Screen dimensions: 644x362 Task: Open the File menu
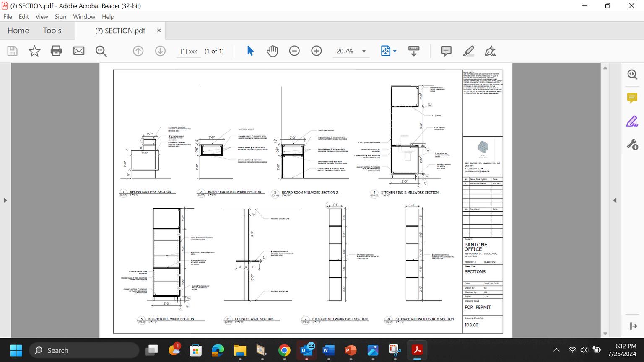(x=8, y=17)
